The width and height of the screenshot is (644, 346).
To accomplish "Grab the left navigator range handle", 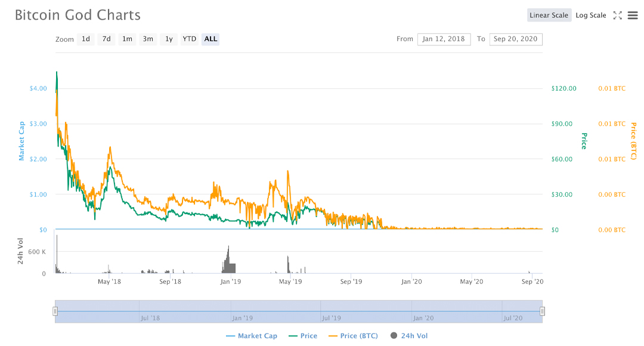I will [x=55, y=311].
